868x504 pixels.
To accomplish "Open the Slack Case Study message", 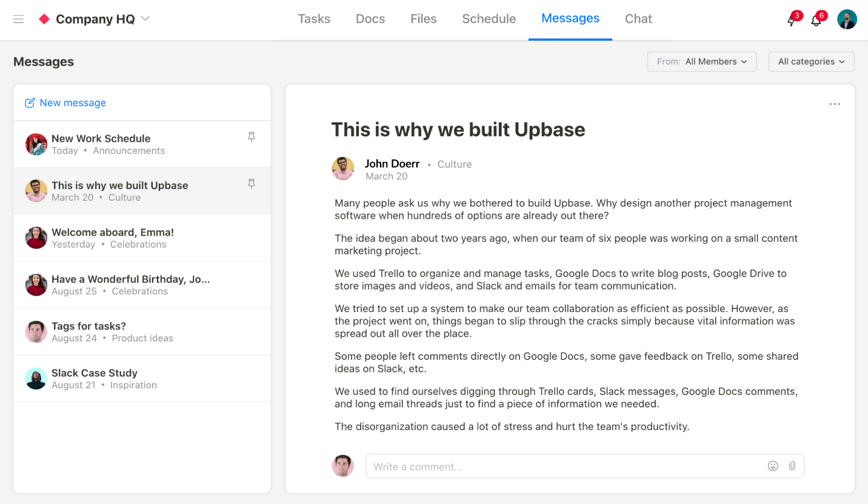I will [142, 379].
